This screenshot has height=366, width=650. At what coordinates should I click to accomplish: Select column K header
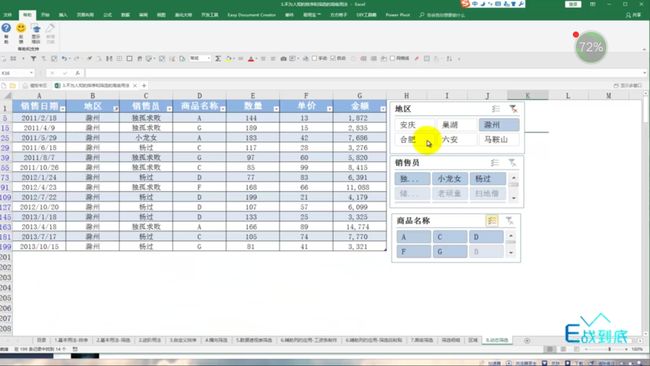[x=528, y=95]
